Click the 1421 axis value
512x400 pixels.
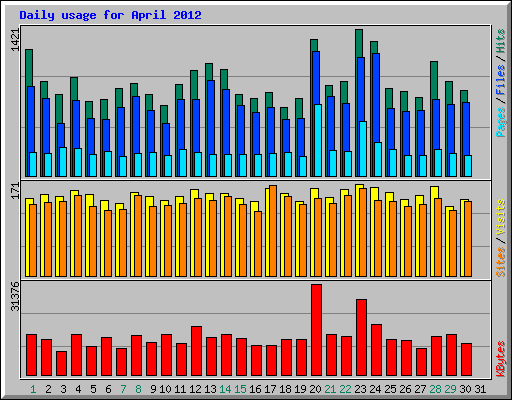(16, 40)
